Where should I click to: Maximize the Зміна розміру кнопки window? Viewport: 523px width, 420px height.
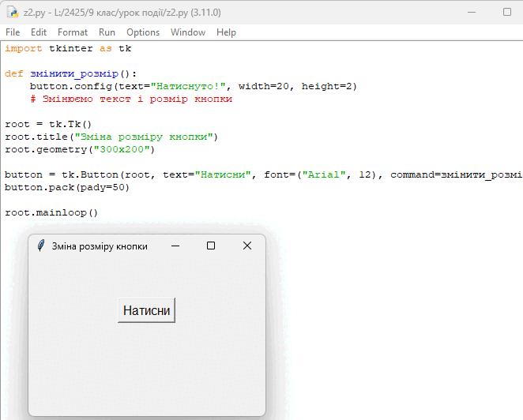(x=211, y=246)
